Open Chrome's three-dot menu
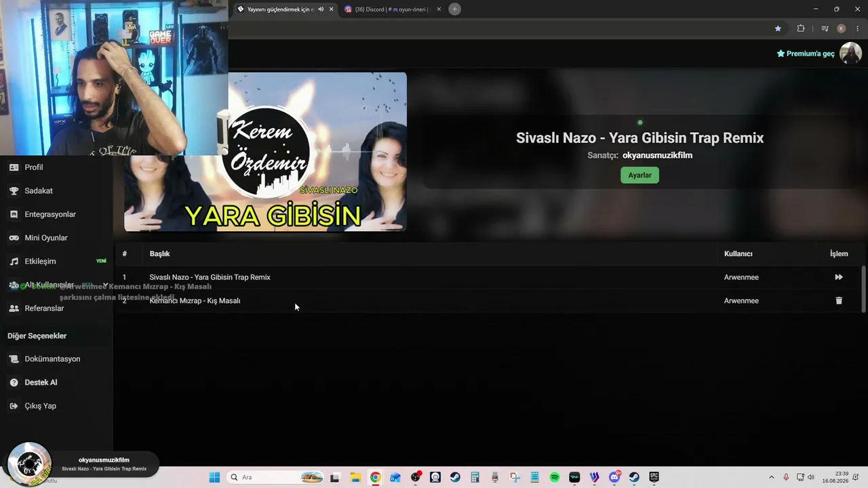Viewport: 868px width, 488px height. 858,28
